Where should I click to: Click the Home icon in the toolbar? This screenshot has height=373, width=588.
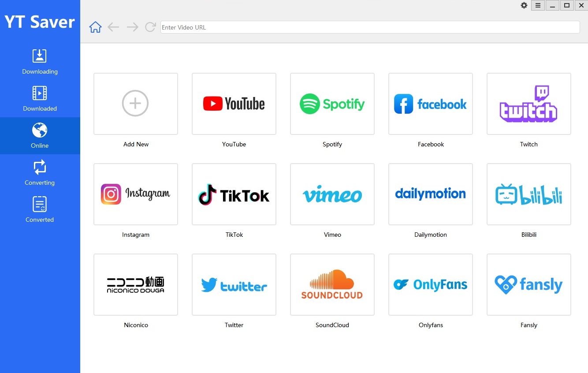coord(95,27)
